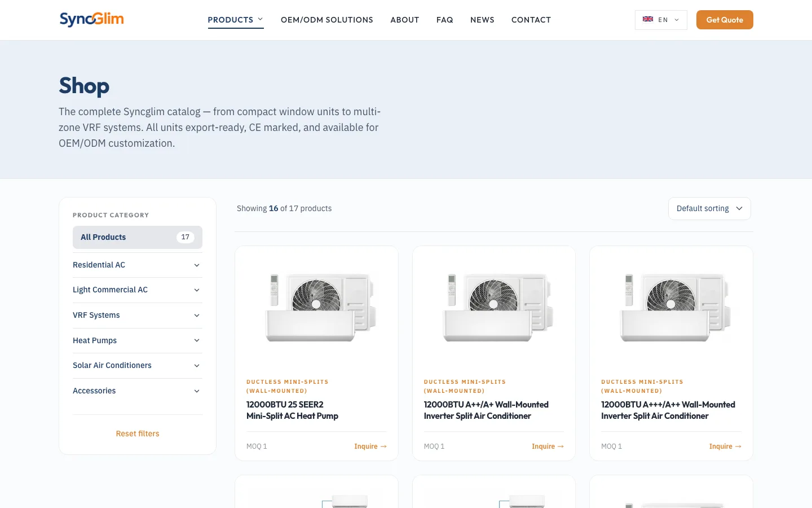Go to OEM/ODM Solutions page
The height and width of the screenshot is (508, 812).
point(327,20)
